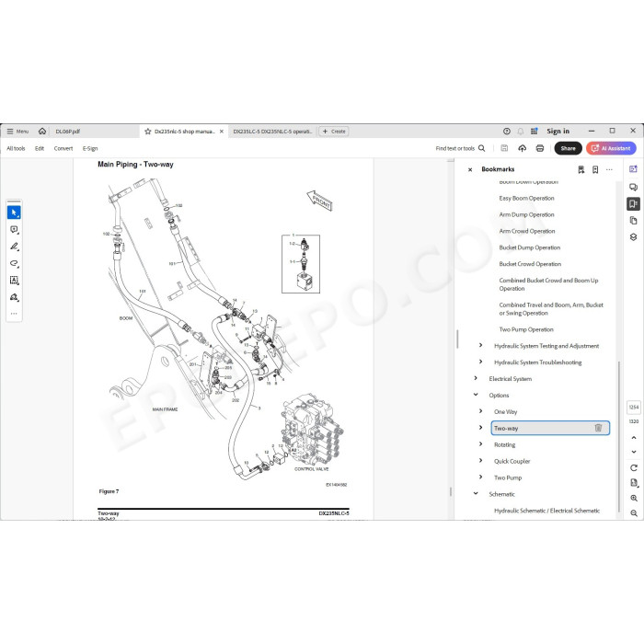The height and width of the screenshot is (644, 644).
Task: Click Sign in
Action: coord(558,131)
